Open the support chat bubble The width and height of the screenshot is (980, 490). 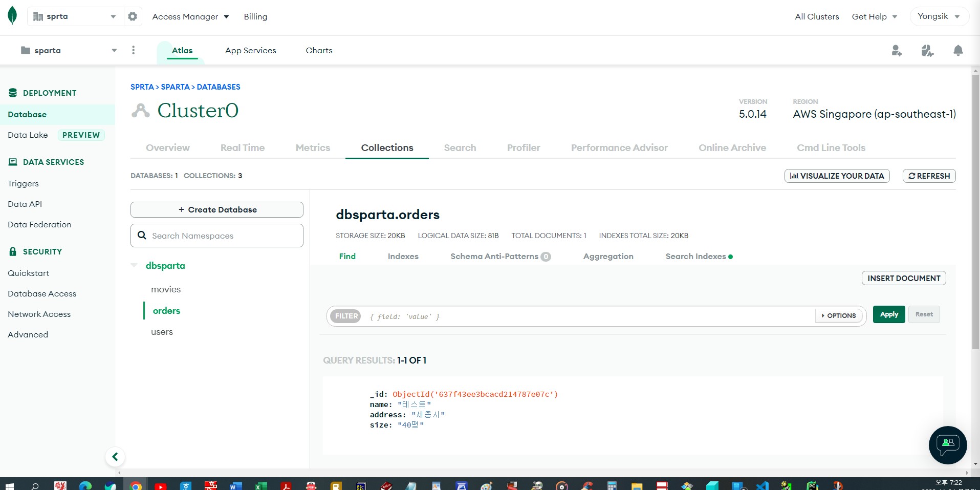[x=948, y=445]
